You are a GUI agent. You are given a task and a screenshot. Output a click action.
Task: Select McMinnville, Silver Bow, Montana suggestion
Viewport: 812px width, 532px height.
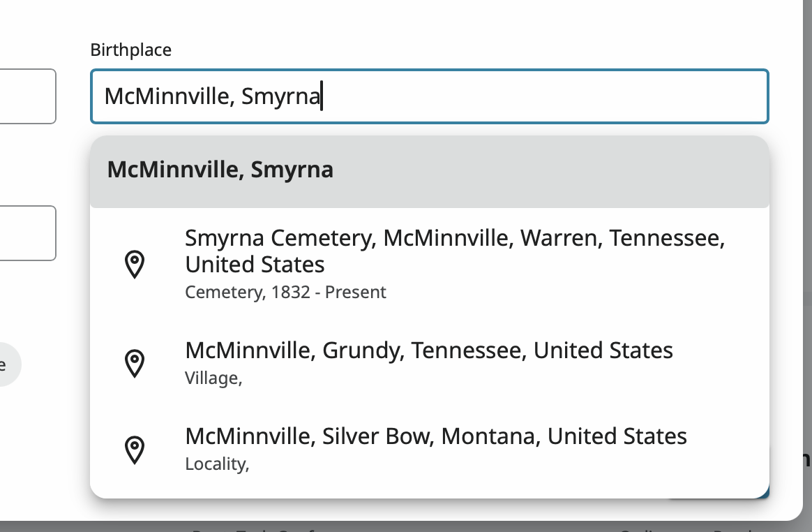coord(435,436)
